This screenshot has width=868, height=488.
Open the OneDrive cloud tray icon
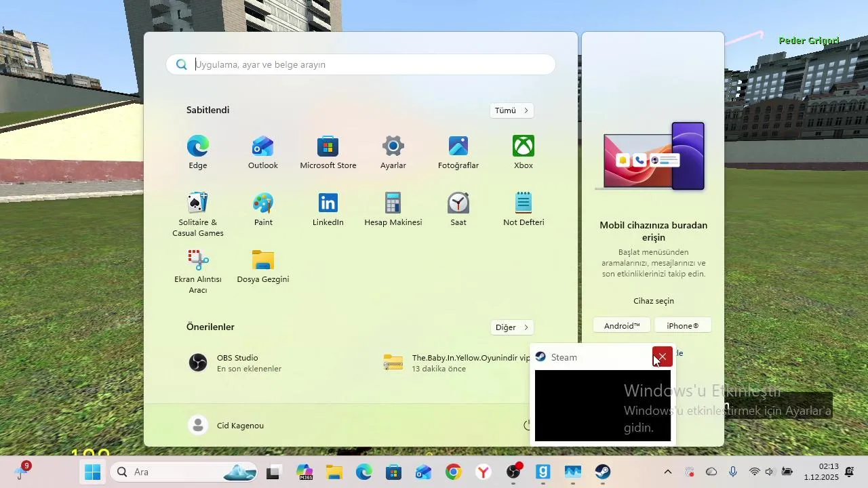711,472
